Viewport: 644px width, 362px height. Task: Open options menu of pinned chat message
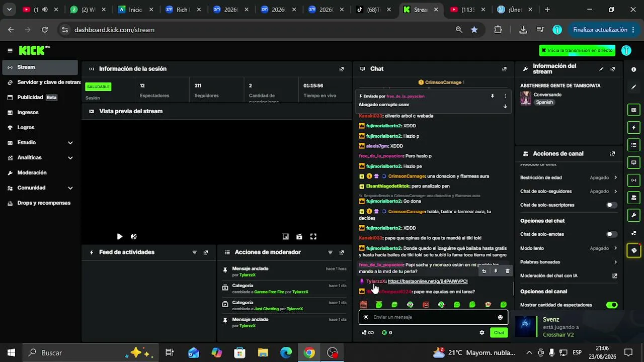[505, 96]
